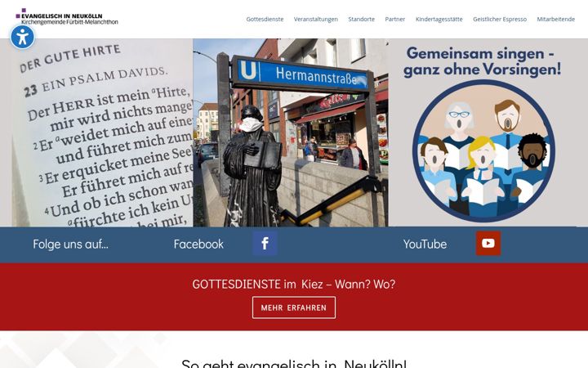Click the YouTube icon button

488,244
